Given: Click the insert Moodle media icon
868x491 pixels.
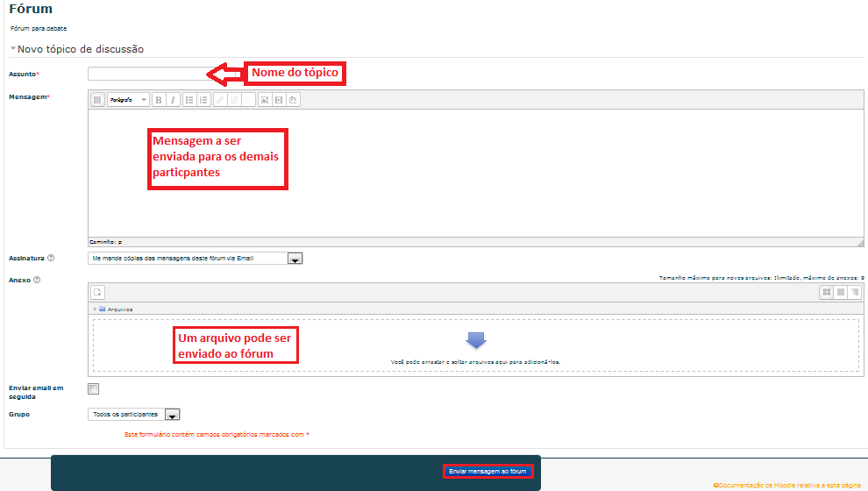Looking at the screenshot, I should click(279, 100).
